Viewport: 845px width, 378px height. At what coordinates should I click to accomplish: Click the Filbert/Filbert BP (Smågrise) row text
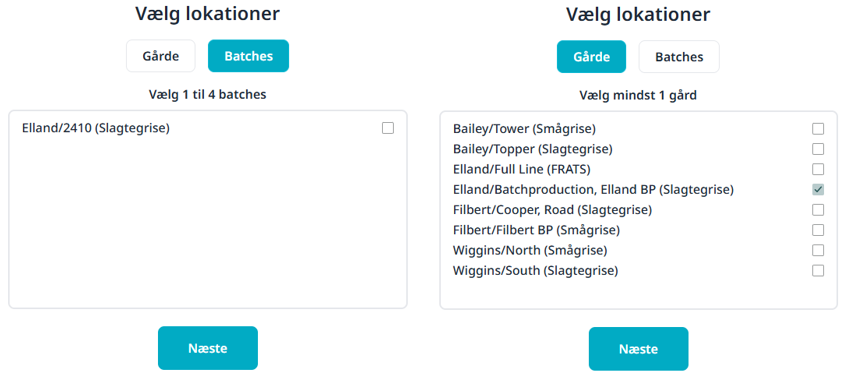click(536, 230)
